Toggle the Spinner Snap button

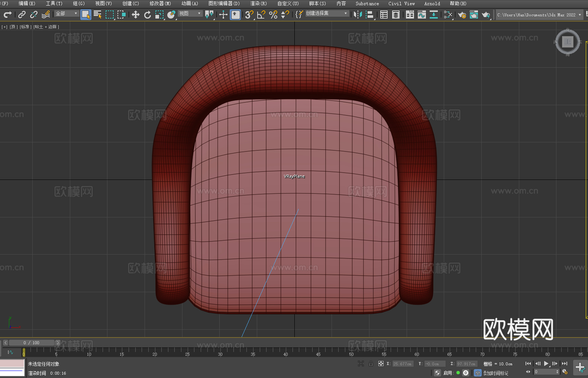pyautogui.click(x=285, y=14)
